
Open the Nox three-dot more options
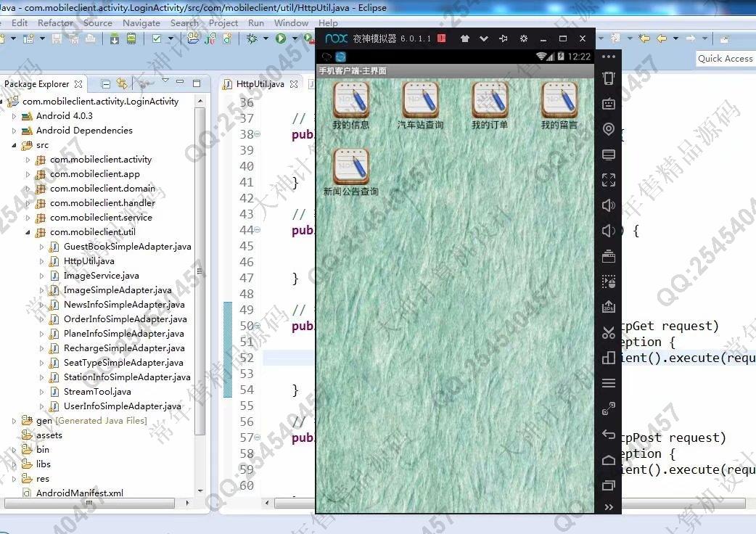[609, 57]
